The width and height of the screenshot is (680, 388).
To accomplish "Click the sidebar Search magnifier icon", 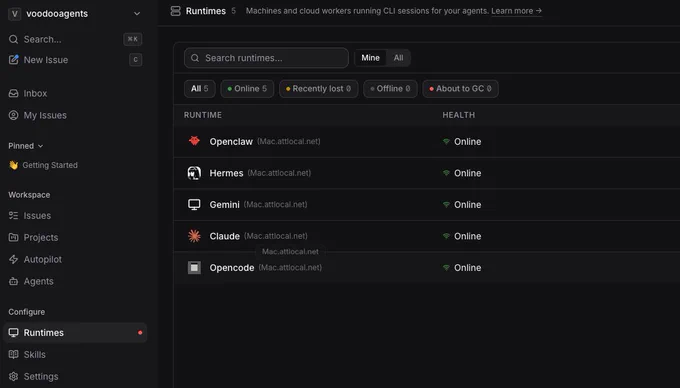I will pyautogui.click(x=13, y=39).
